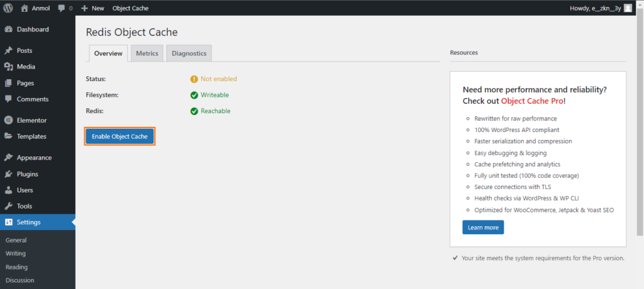644x289 pixels.
Task: Click the Posts pushpin icon
Action: point(8,51)
